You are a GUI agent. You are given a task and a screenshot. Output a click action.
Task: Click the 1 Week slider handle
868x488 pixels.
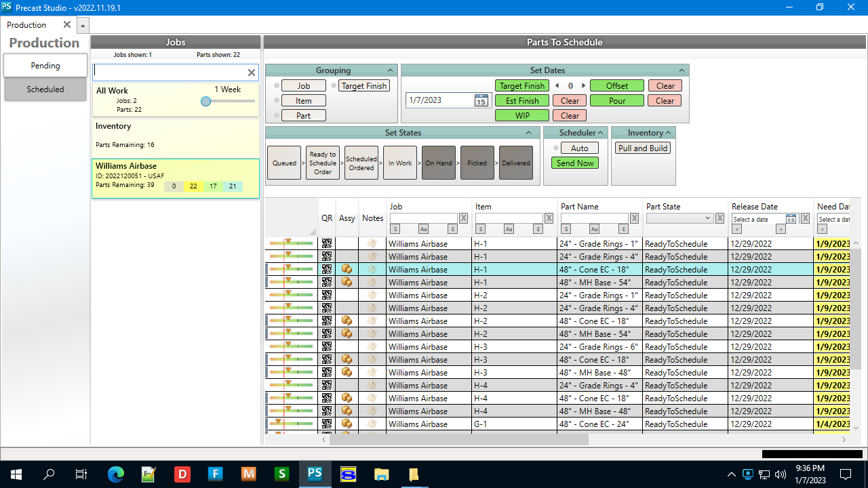[x=205, y=101]
